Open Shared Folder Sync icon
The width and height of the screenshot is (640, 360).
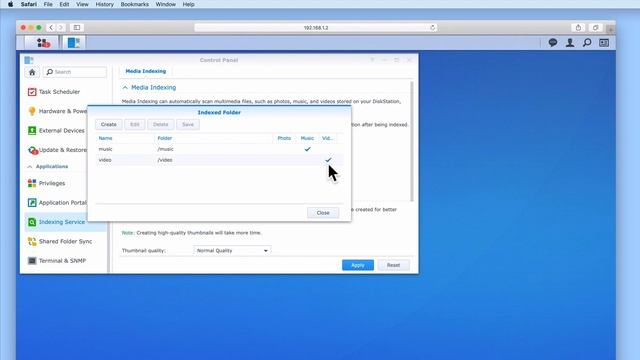tap(32, 241)
